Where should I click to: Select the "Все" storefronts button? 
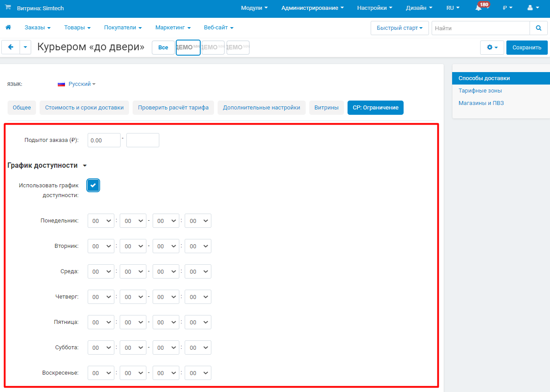pos(163,48)
